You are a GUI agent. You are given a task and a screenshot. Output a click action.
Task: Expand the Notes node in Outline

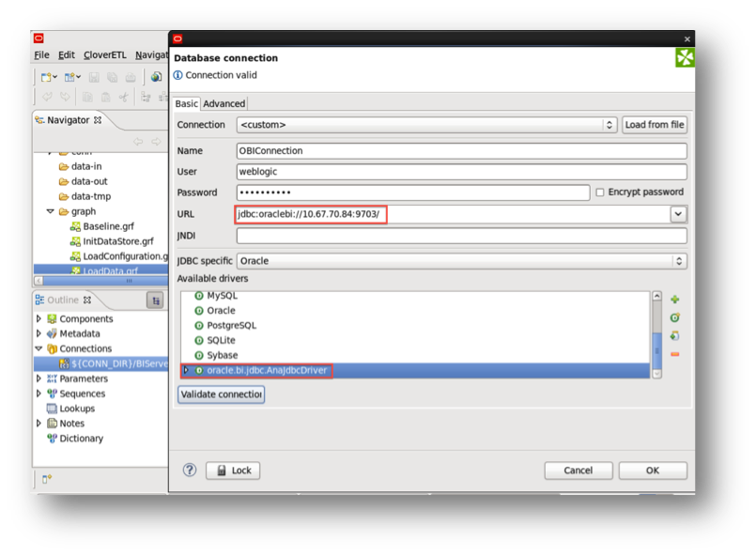(39, 424)
